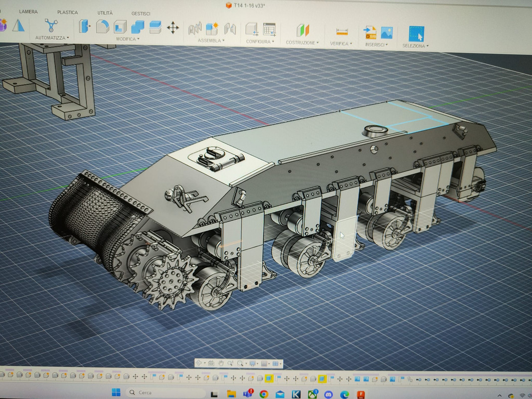The height and width of the screenshot is (399, 532).
Task: Open the Mail app from the taskbar
Action: click(280, 394)
